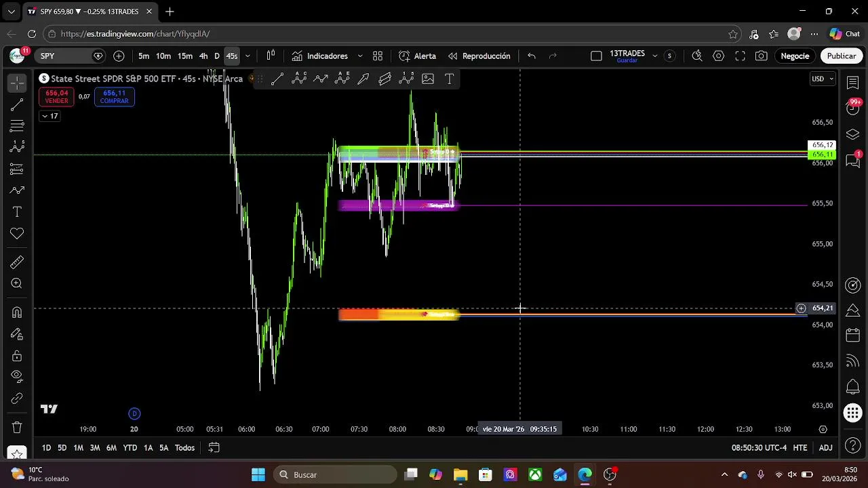Viewport: 868px width, 488px height.
Task: Switch to the 4h interval
Action: point(203,56)
